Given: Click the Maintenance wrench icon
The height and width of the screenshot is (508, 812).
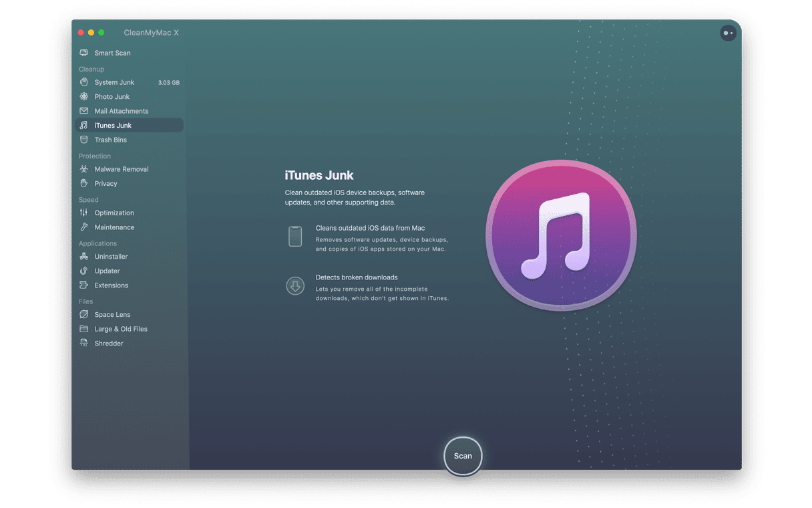Looking at the screenshot, I should tap(83, 227).
